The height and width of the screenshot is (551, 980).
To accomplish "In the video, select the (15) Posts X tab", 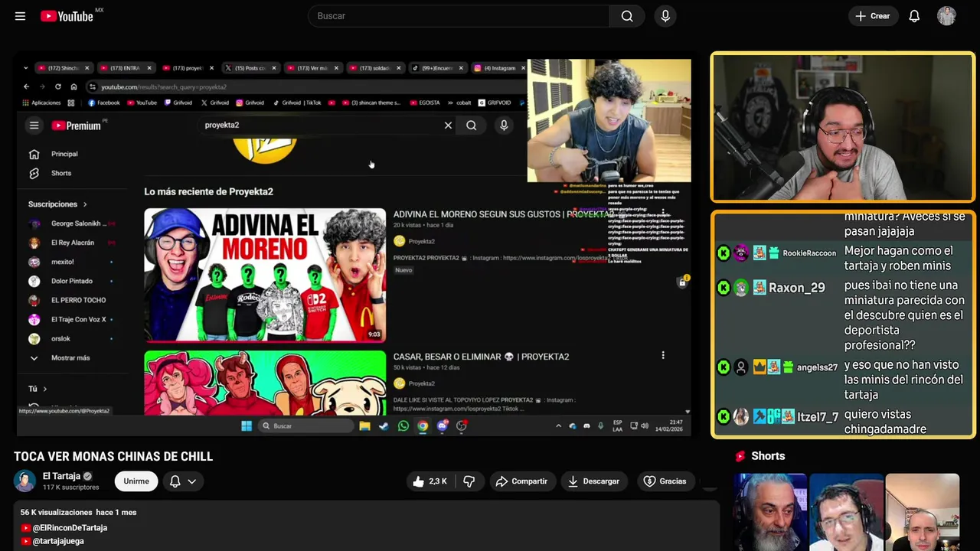I will 250,68.
